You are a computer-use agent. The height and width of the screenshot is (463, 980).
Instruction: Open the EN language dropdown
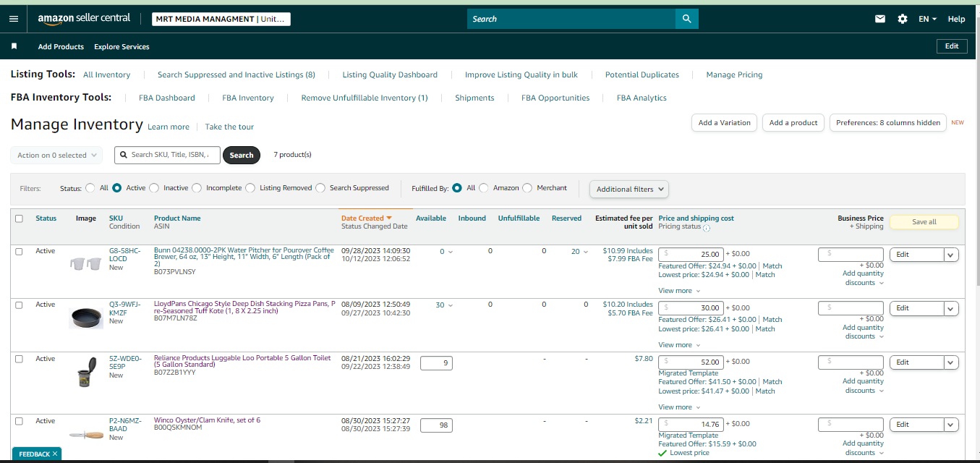[928, 19]
